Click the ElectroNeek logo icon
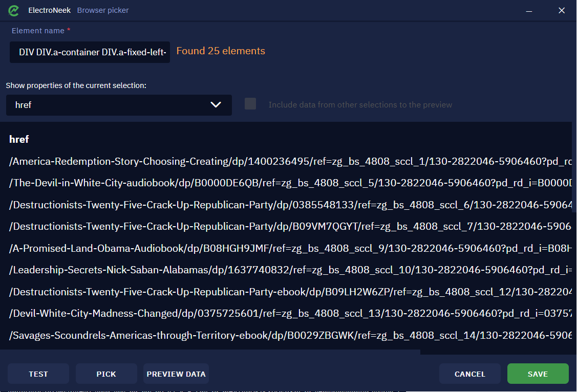577x392 pixels. pos(14,11)
